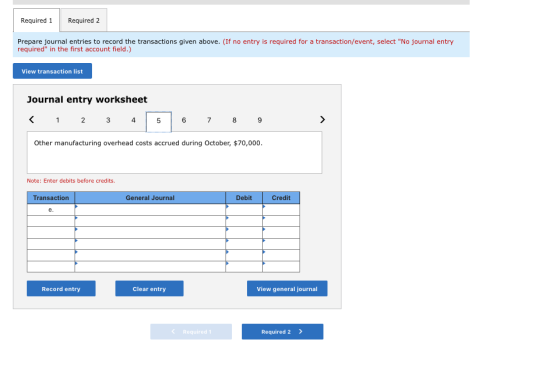Go to journal entry 1
This screenshot has width=560, height=371.
pos(58,120)
